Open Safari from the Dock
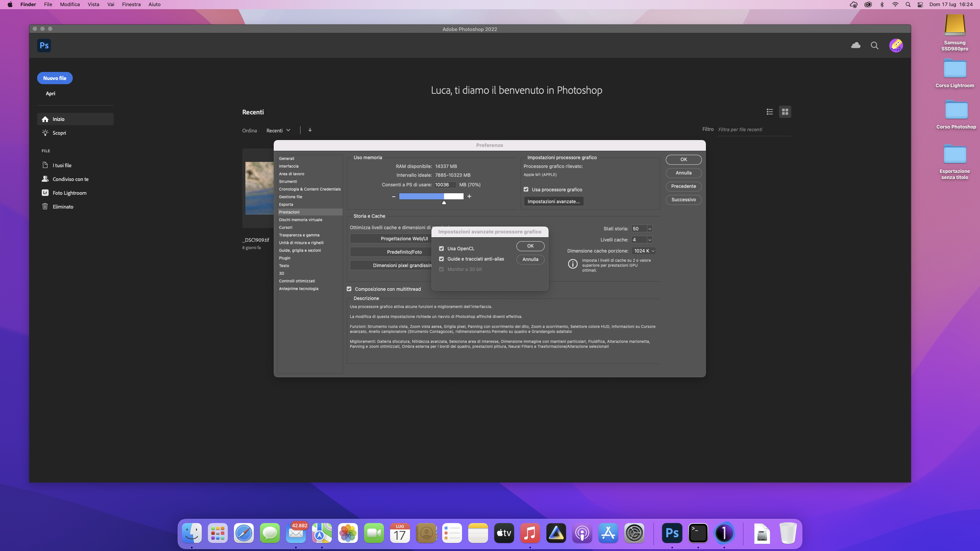Screen dimensions: 980x551 coord(244,533)
